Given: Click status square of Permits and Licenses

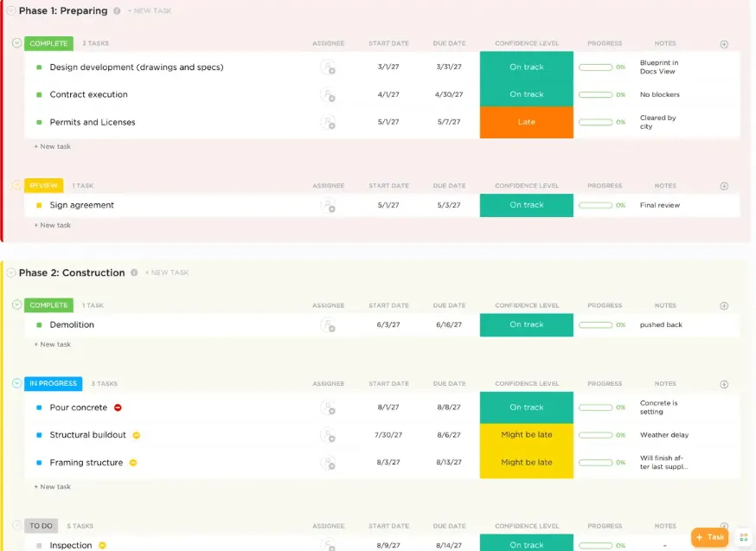Looking at the screenshot, I should [x=39, y=122].
